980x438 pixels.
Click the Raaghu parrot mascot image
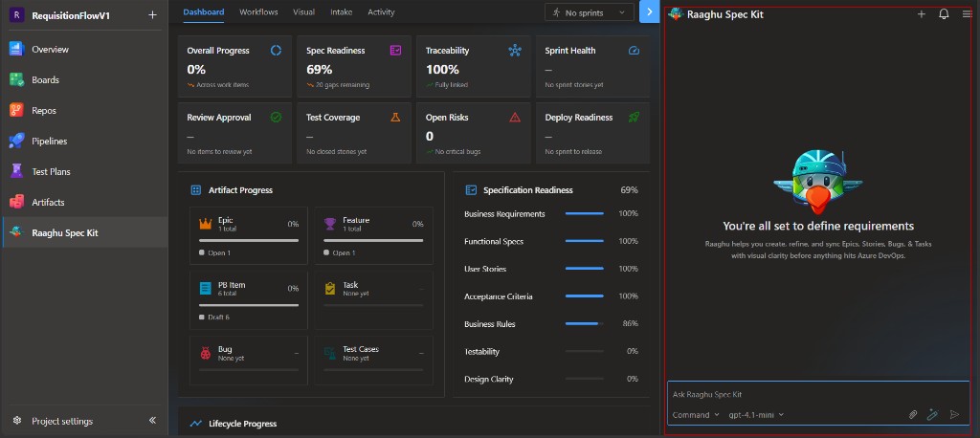click(x=818, y=180)
